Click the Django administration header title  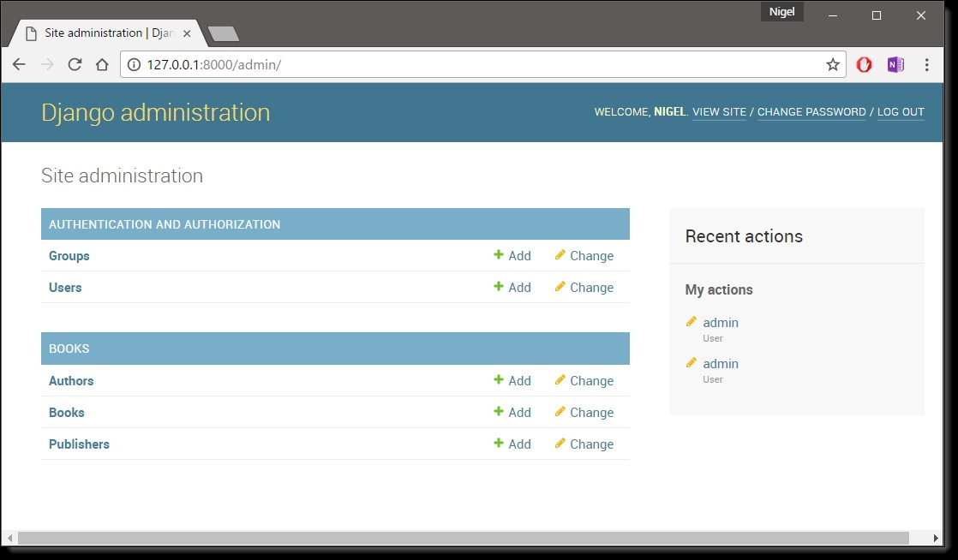pyautogui.click(x=155, y=112)
